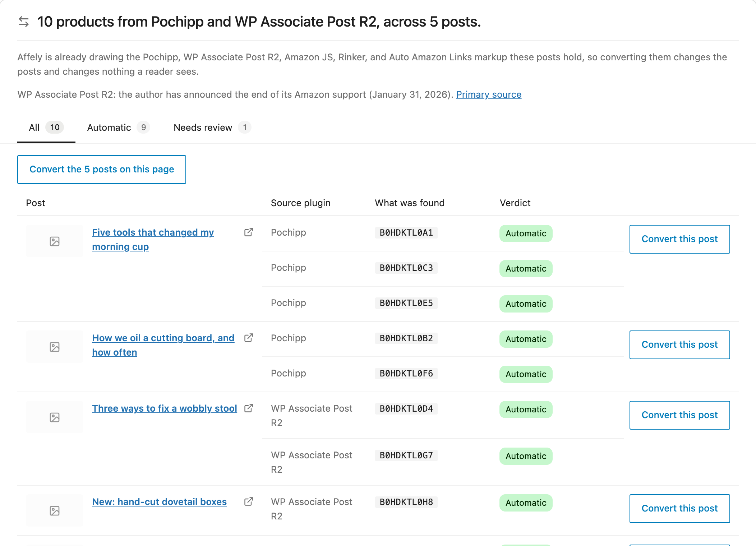Click the ASIN code B0HDKTL0H8
The width and height of the screenshot is (756, 546).
(x=406, y=502)
